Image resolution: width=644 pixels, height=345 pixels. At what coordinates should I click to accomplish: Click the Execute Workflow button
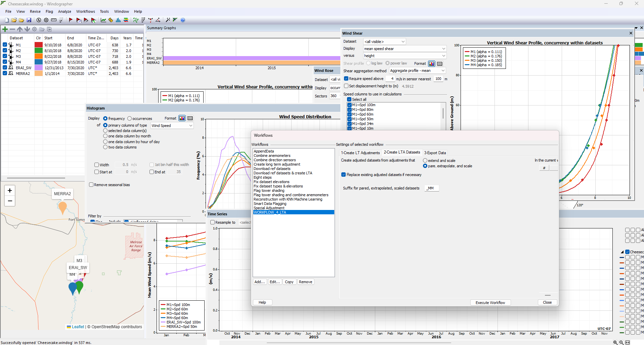[x=490, y=302]
